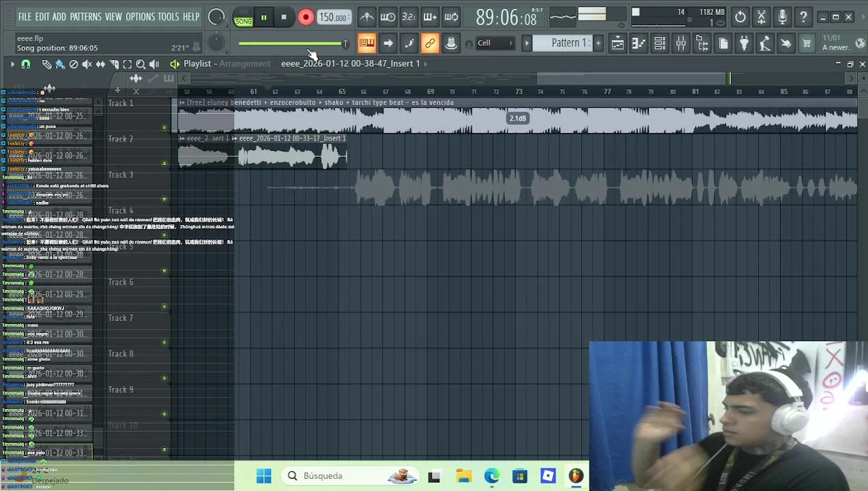Open the EDIT menu
The width and height of the screenshot is (868, 491).
[42, 16]
